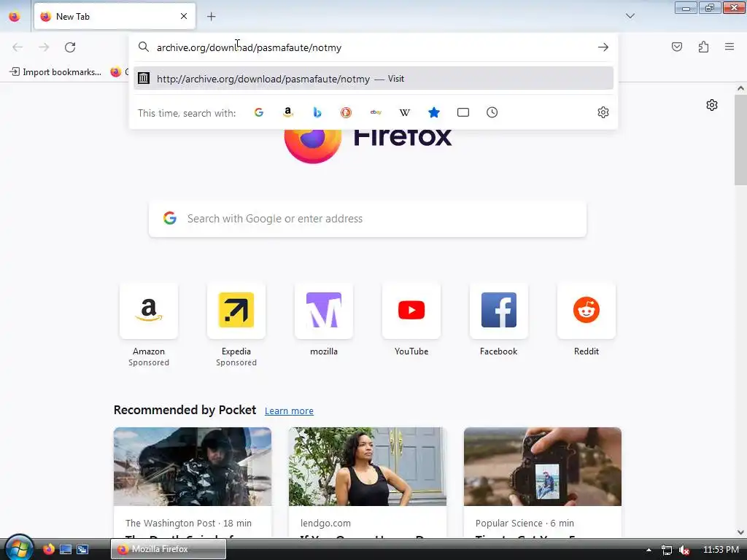Click the Go arrow in address bar
Screen dimensions: 747x560
[603, 47]
